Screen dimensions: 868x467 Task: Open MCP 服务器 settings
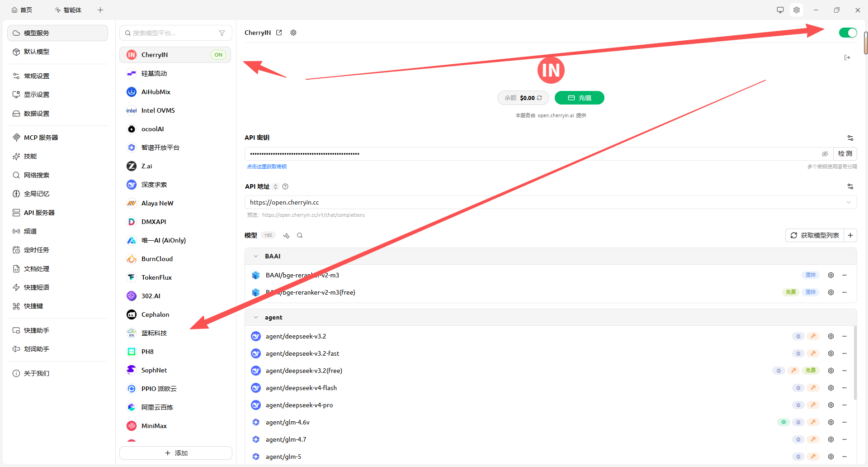[57, 138]
